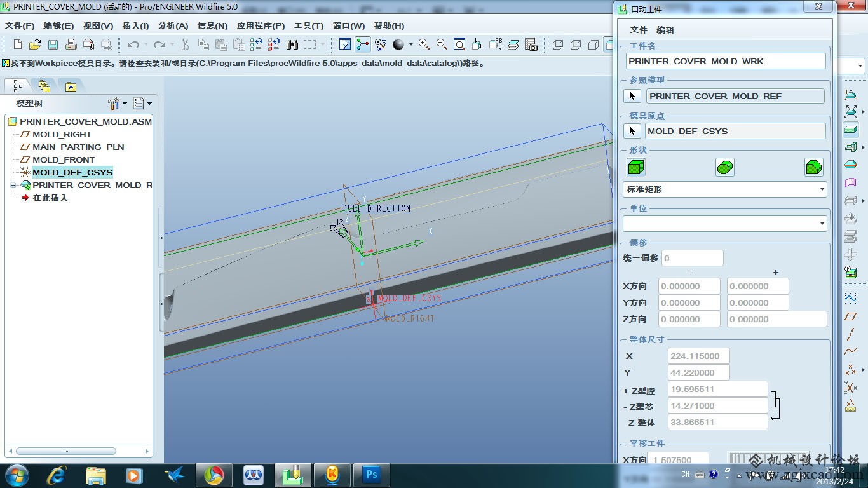Open the model tree settings dropdown arrow
The image size is (868, 488).
(125, 104)
